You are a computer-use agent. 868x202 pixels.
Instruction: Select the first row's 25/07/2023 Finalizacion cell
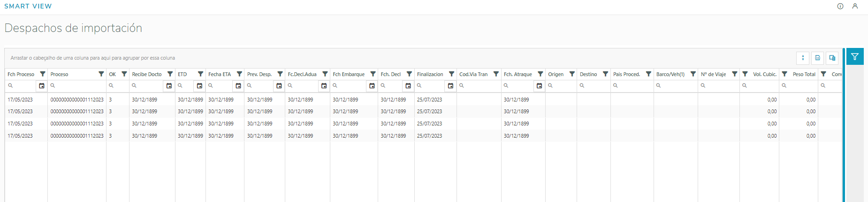tap(430, 100)
